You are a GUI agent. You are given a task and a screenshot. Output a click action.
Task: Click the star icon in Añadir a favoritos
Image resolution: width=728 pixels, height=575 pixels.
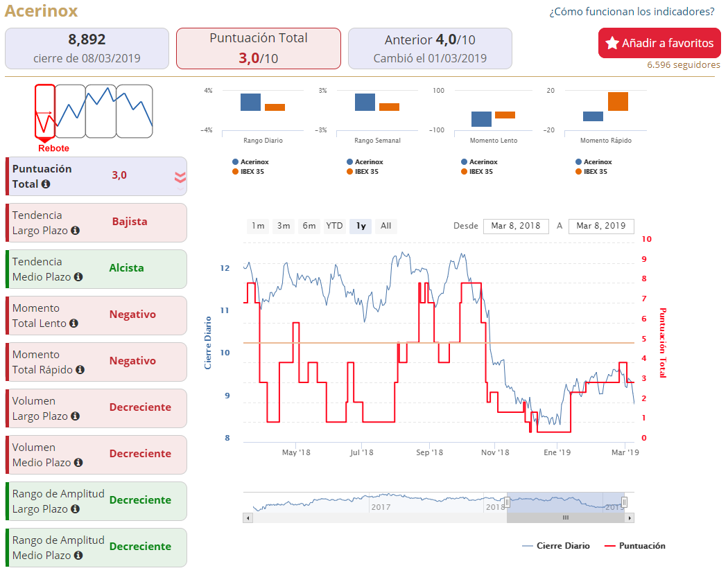[x=612, y=43]
